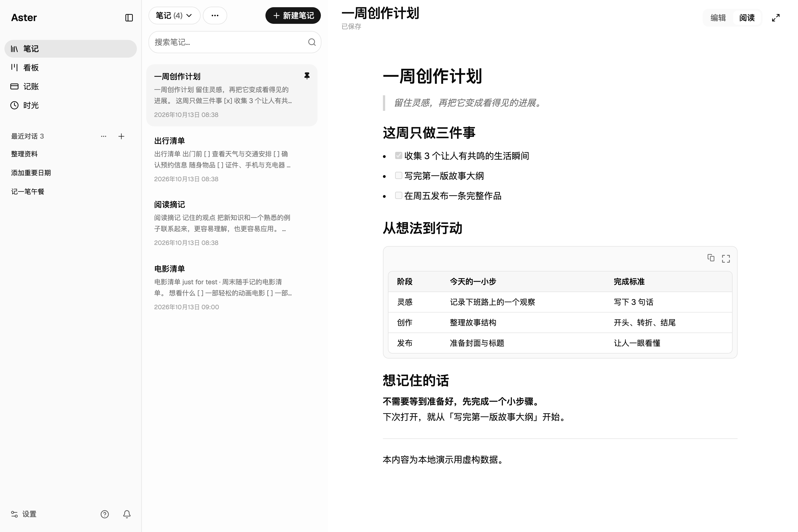Check 在周五发布一条完整作品 checkbox
Screen dimensions: 798x532
(x=399, y=195)
